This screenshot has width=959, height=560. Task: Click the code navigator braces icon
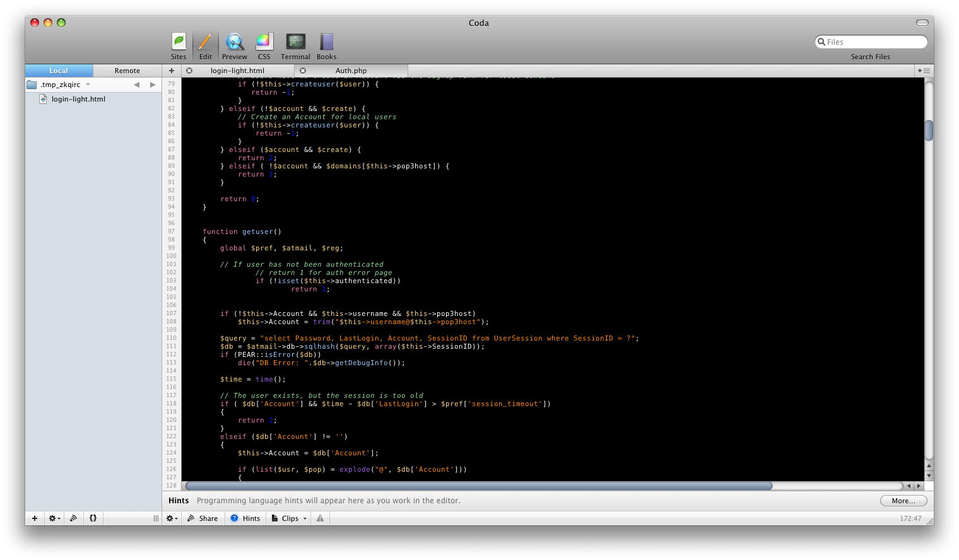pyautogui.click(x=93, y=518)
